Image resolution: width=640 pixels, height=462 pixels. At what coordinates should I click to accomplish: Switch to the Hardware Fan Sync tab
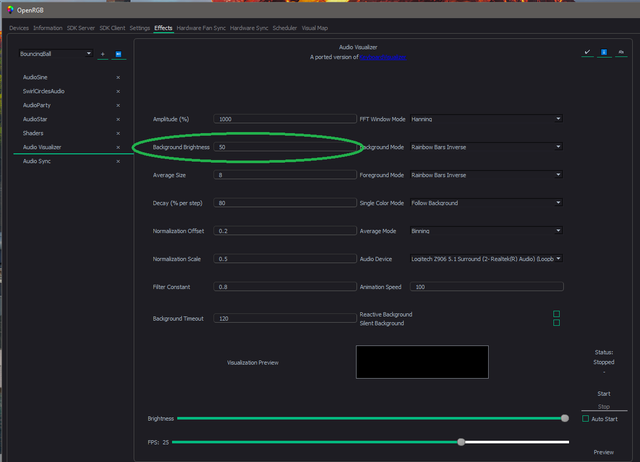[201, 28]
